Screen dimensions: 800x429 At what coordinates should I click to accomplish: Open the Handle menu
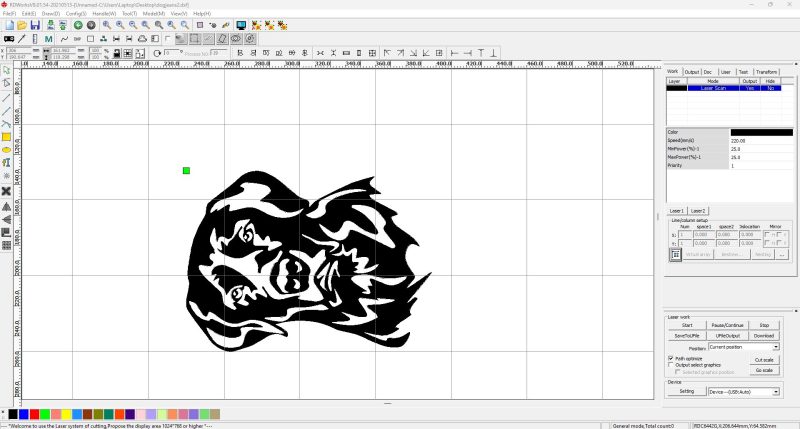(104, 14)
